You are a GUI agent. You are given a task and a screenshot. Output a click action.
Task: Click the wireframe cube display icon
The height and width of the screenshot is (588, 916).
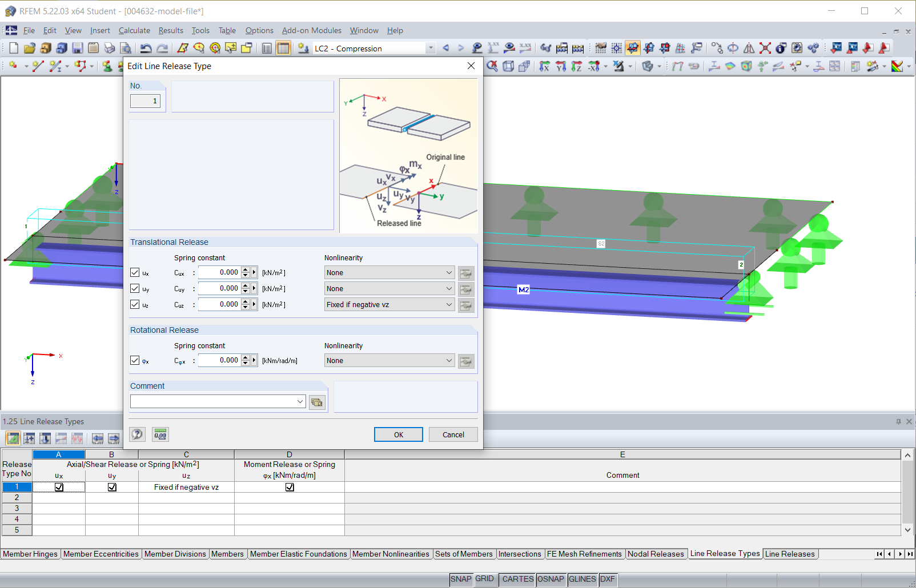(x=508, y=66)
